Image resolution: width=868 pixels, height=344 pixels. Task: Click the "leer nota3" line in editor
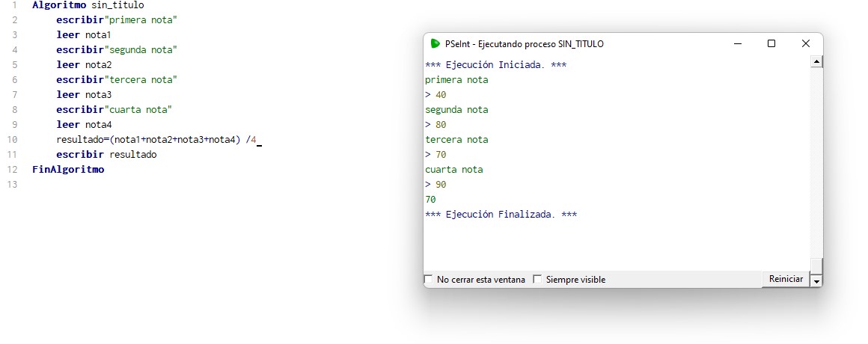[x=84, y=95]
